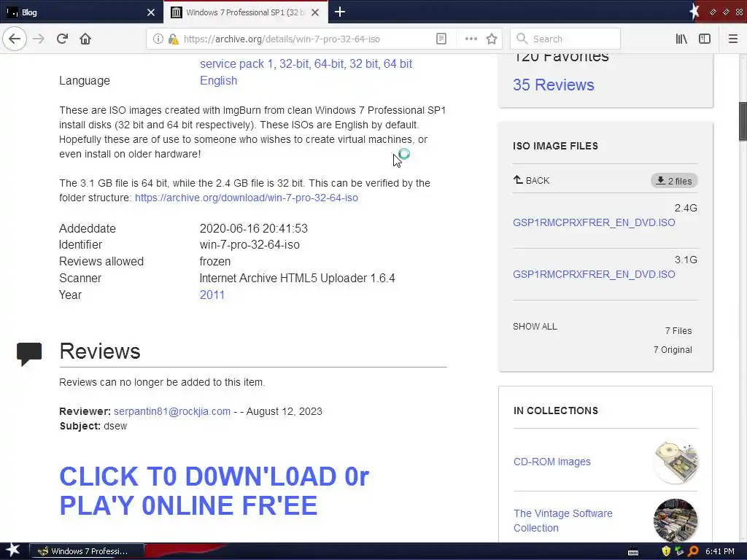747x560 pixels.
Task: Open the page actions three-dot menu
Action: click(471, 39)
